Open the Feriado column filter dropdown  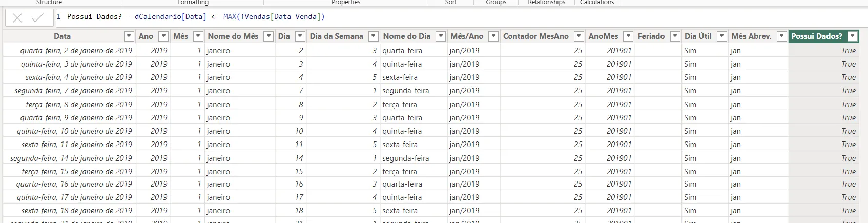[675, 36]
